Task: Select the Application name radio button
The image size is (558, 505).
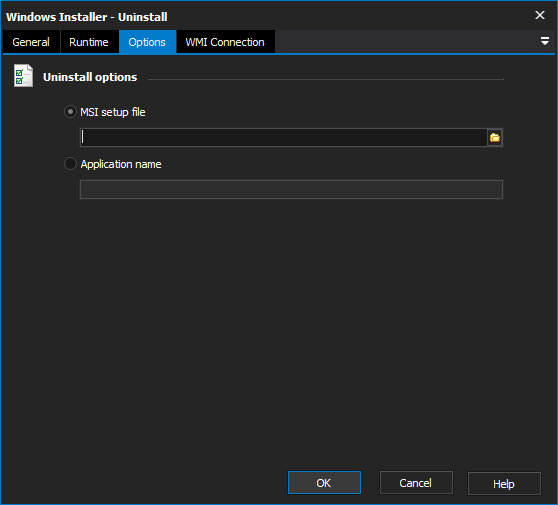Action: 70,164
